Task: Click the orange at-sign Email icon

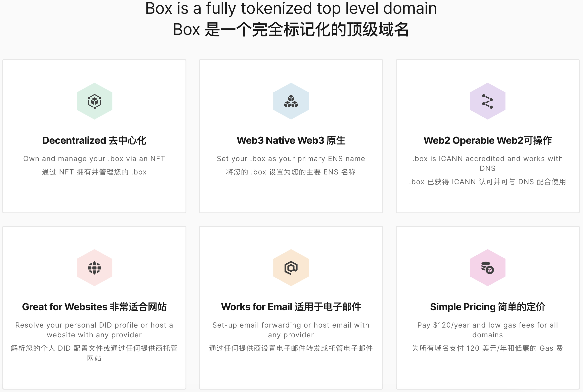Action: tap(291, 268)
